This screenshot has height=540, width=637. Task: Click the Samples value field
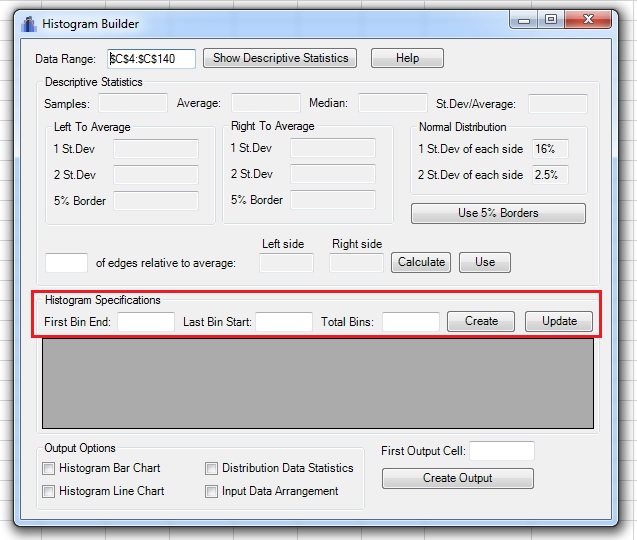133,103
